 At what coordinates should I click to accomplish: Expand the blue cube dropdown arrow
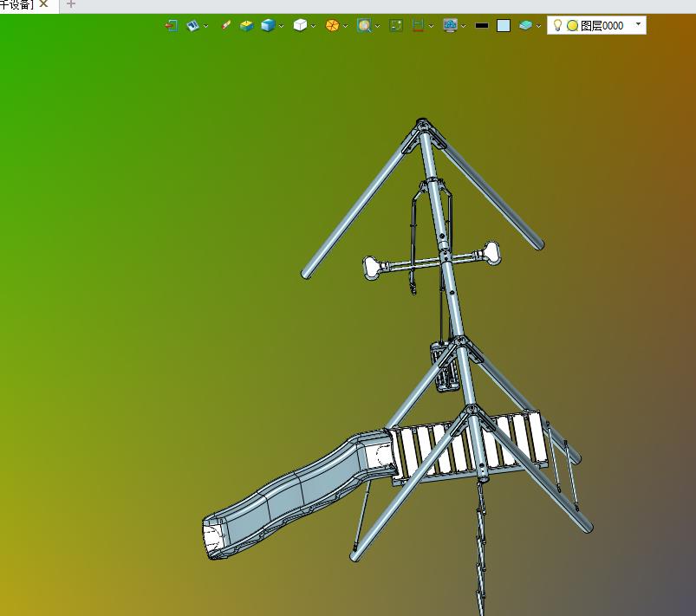click(281, 26)
